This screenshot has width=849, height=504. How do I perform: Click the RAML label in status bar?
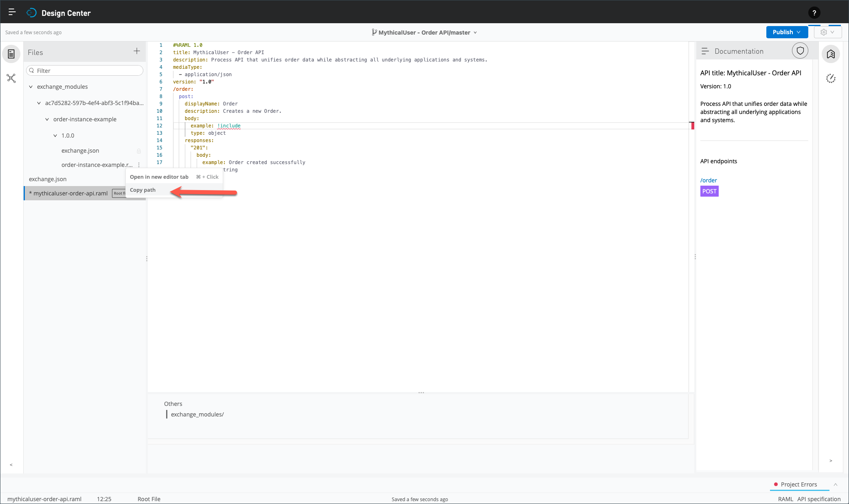785,499
